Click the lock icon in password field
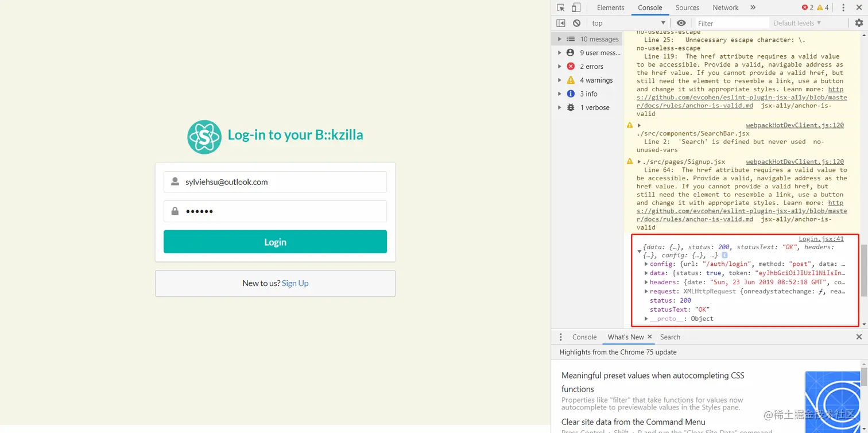The image size is (868, 433). (175, 211)
